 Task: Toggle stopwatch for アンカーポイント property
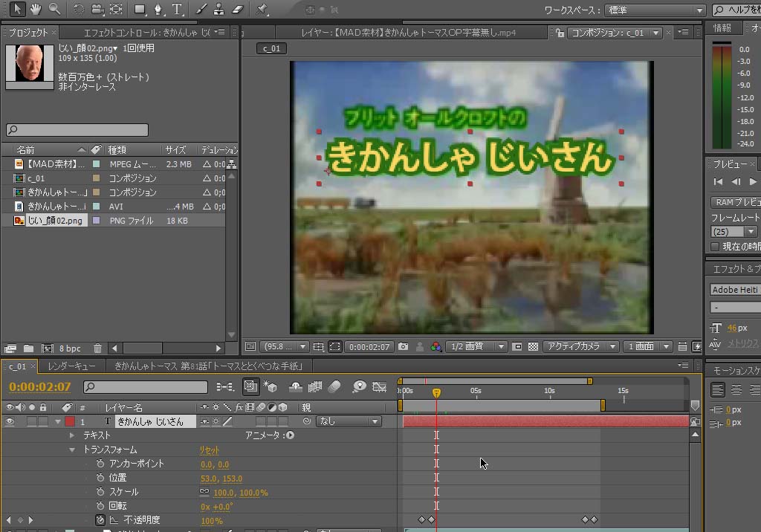[100, 464]
